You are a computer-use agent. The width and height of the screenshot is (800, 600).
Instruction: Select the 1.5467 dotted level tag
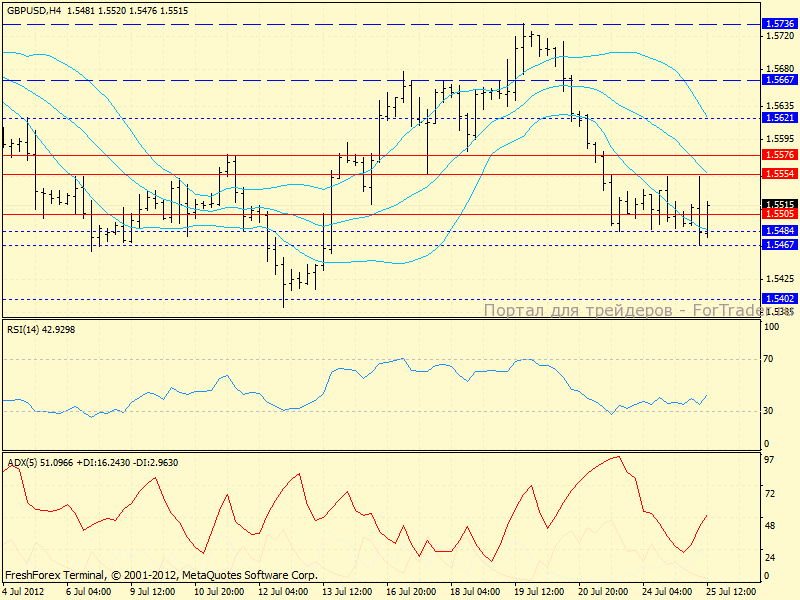tap(778, 245)
